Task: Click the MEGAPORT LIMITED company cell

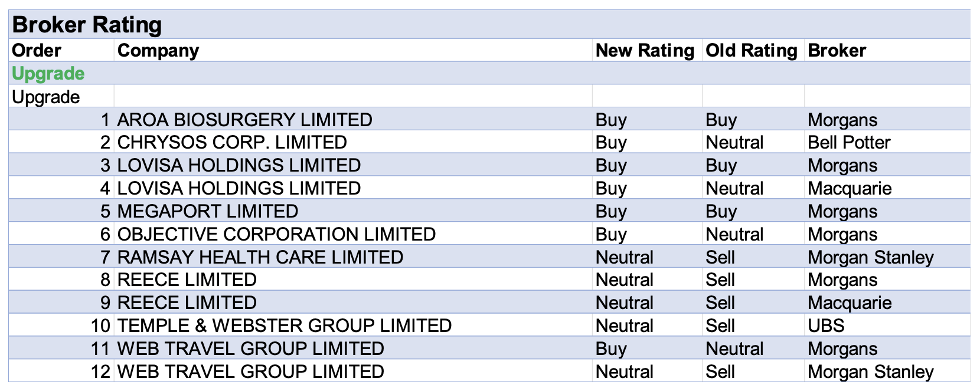Action: coord(208,211)
